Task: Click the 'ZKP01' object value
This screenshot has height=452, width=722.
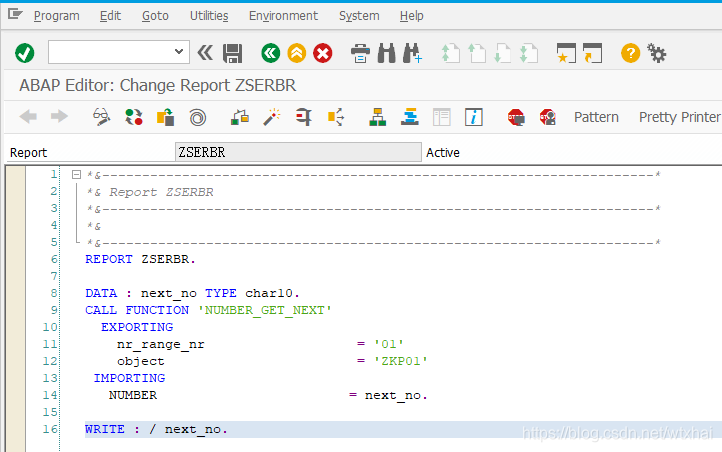Action: click(401, 361)
